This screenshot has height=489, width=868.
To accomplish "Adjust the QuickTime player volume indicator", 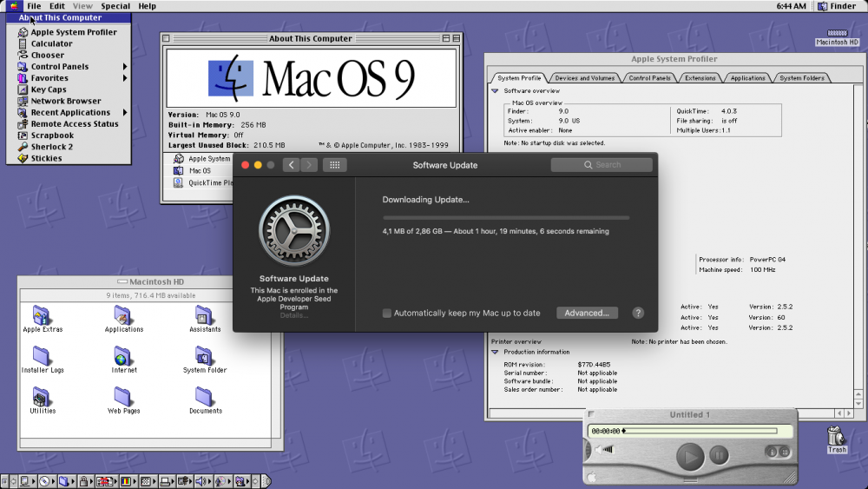I will [605, 450].
